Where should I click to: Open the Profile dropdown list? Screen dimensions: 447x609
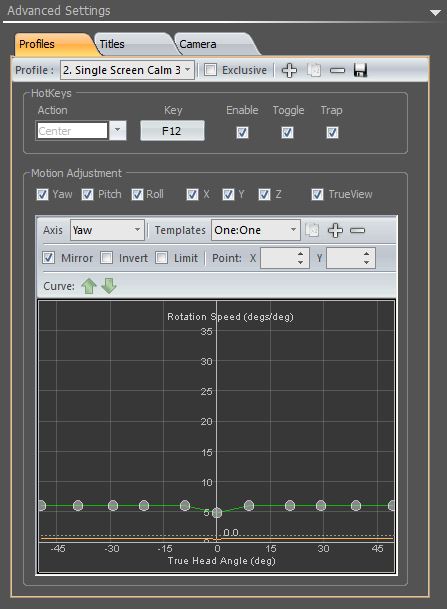(127, 70)
